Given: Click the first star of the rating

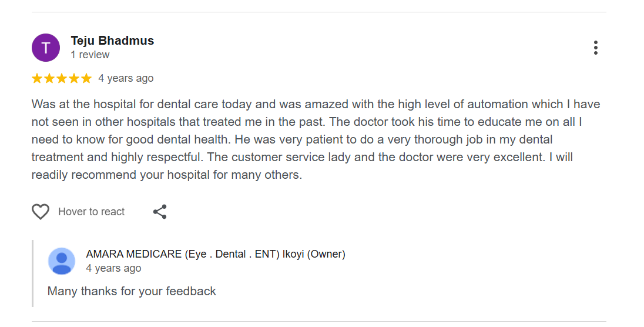Looking at the screenshot, I should pyautogui.click(x=37, y=78).
